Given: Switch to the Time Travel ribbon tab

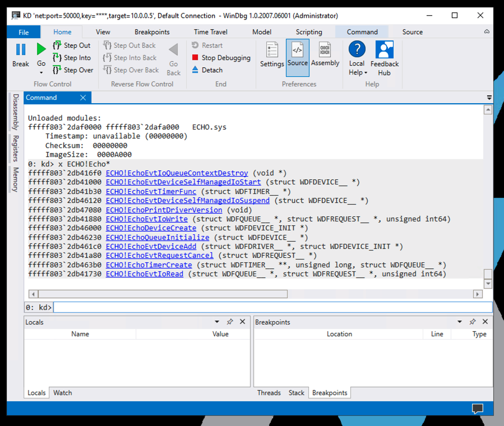Looking at the screenshot, I should tap(212, 32).
